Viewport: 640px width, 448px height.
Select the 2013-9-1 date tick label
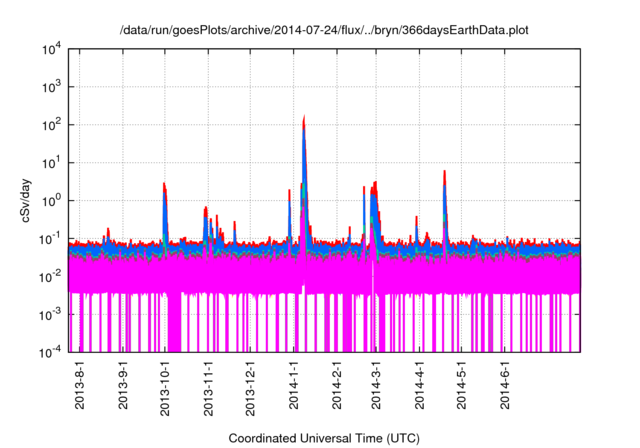click(x=123, y=384)
